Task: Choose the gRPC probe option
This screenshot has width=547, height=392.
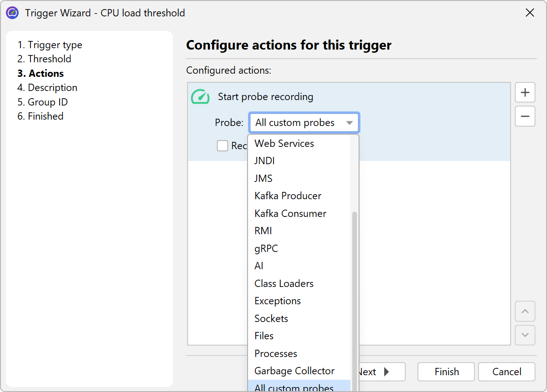Action: (266, 249)
